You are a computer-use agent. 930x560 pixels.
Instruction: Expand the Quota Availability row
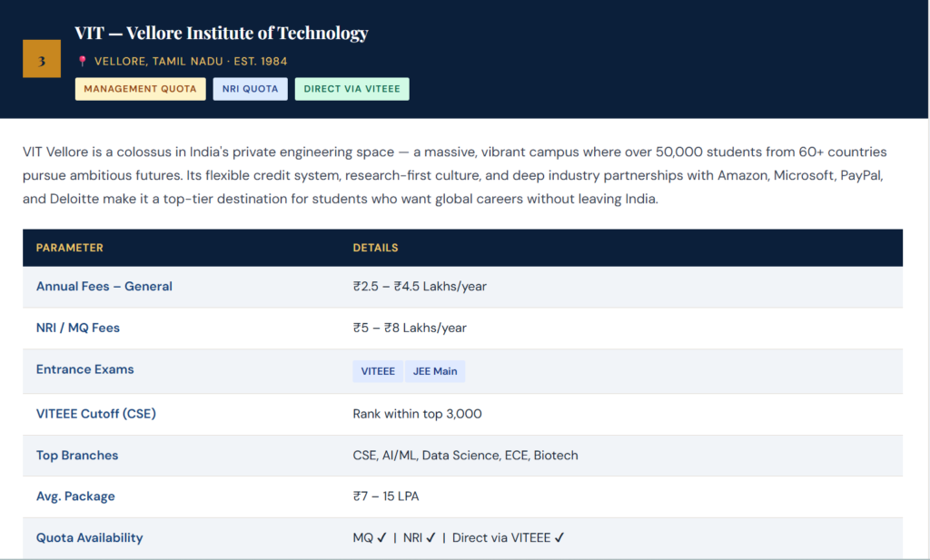coord(89,537)
